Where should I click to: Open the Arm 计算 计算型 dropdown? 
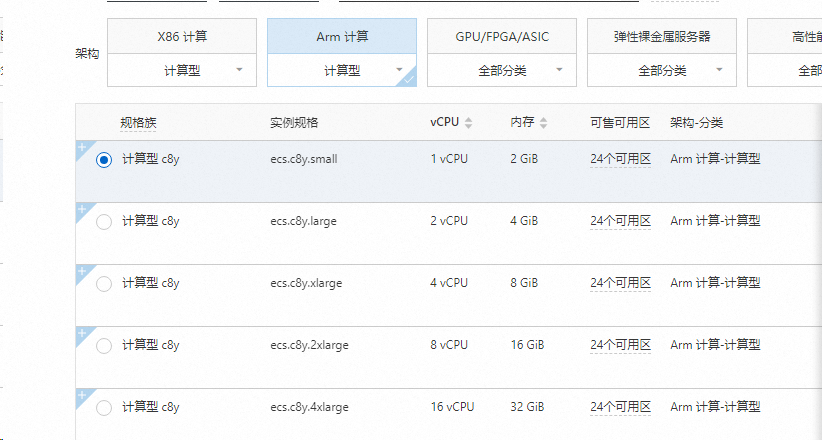(x=341, y=71)
